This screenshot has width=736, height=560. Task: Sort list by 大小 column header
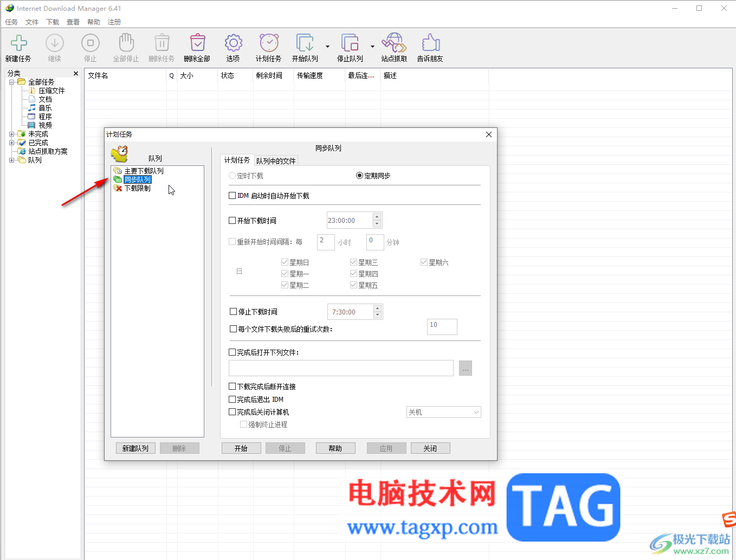197,76
